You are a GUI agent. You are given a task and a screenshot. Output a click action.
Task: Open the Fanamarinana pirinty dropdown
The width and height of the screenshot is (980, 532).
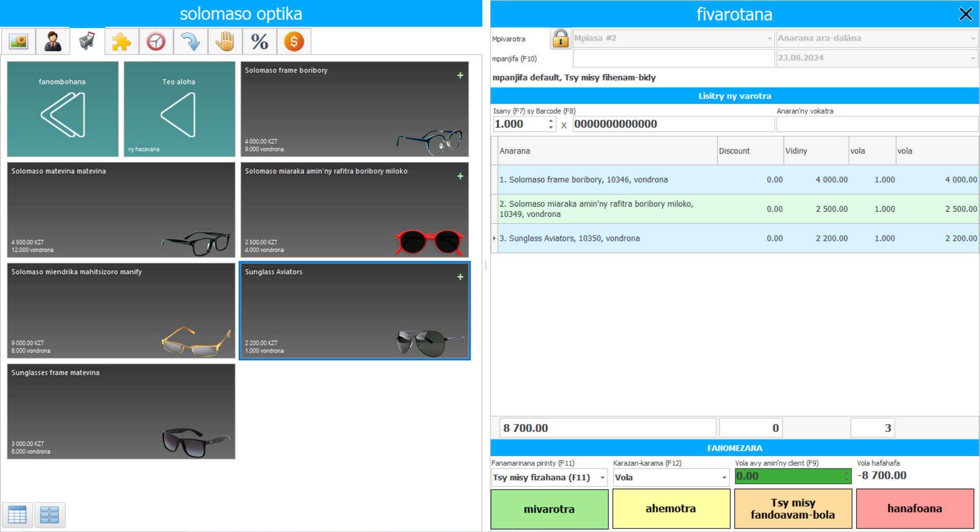[602, 477]
